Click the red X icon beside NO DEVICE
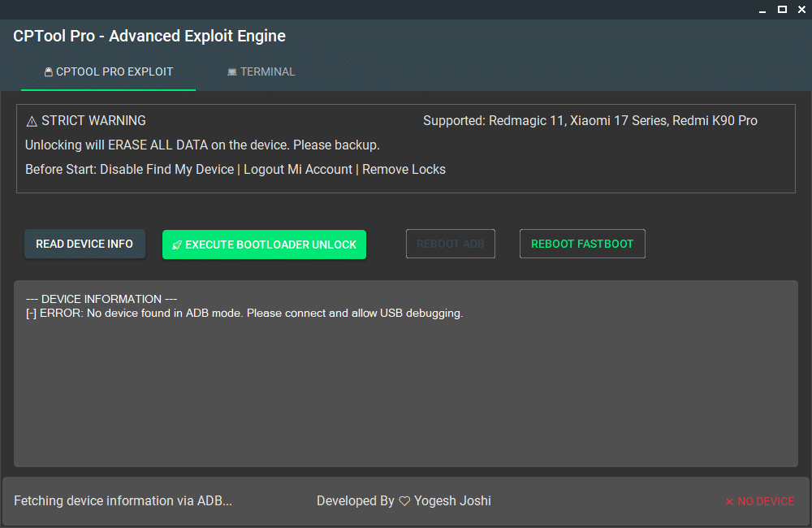Screen dimensions: 812x528 729,502
